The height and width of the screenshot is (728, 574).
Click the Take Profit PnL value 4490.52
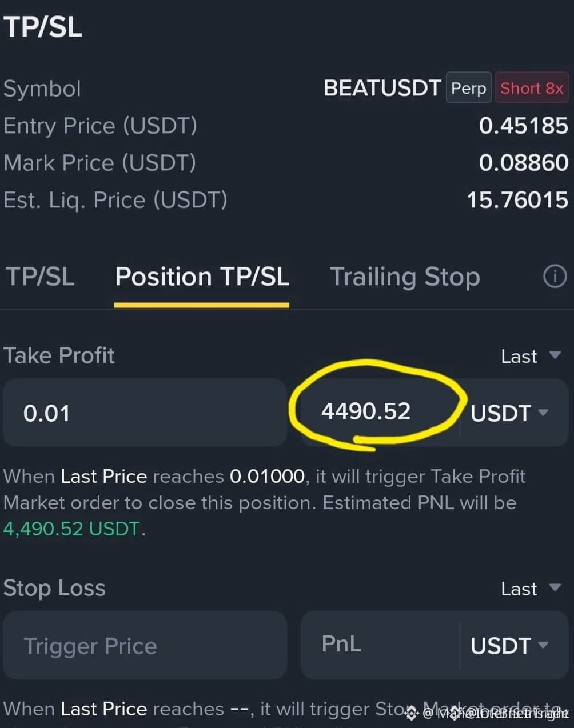pos(366,411)
